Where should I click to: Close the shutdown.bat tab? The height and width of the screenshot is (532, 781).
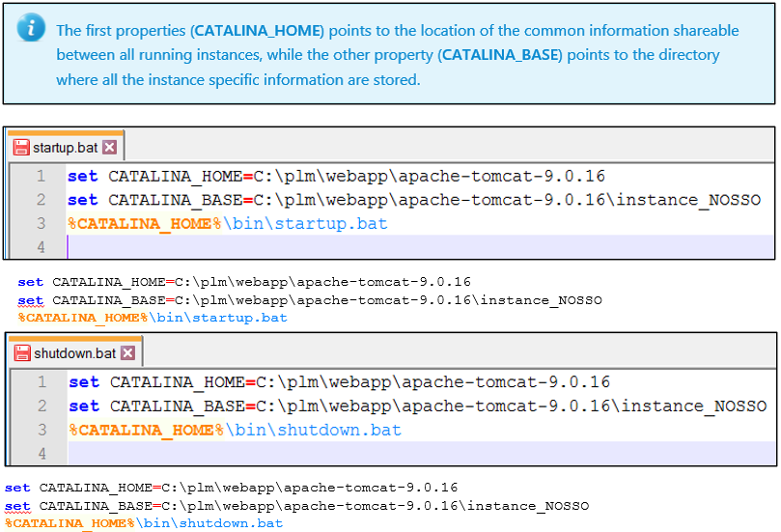pyautogui.click(x=127, y=353)
